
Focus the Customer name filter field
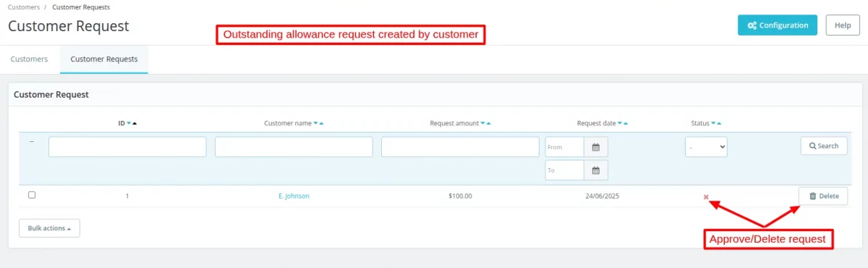point(294,147)
